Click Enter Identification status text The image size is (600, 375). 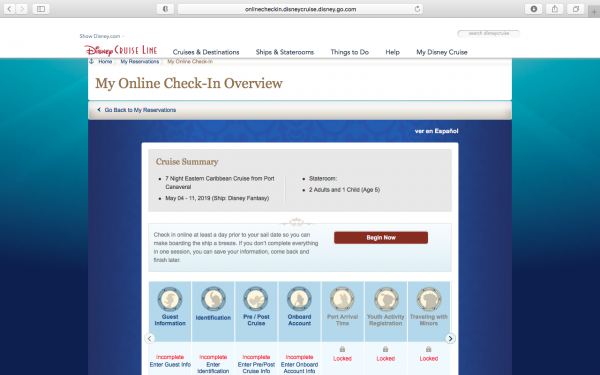(213, 368)
